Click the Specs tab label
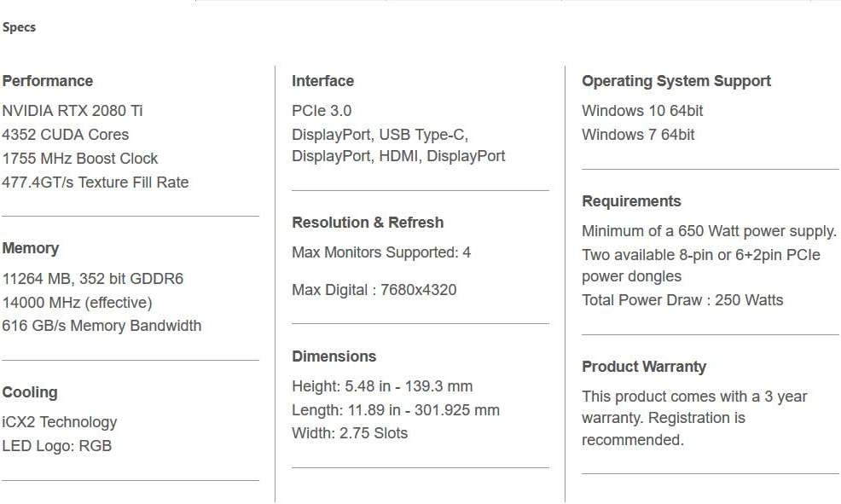 [x=19, y=27]
